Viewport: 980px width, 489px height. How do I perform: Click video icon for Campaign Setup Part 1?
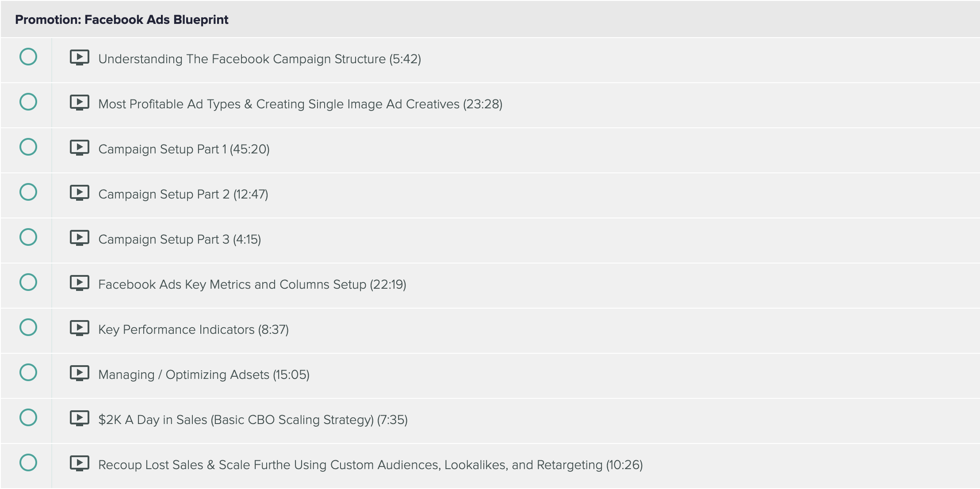tap(80, 148)
